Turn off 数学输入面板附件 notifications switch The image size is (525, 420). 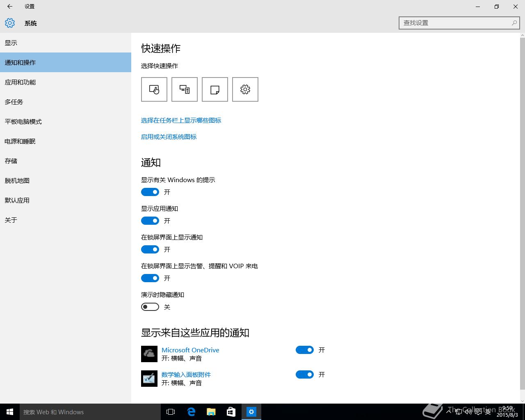(x=305, y=374)
